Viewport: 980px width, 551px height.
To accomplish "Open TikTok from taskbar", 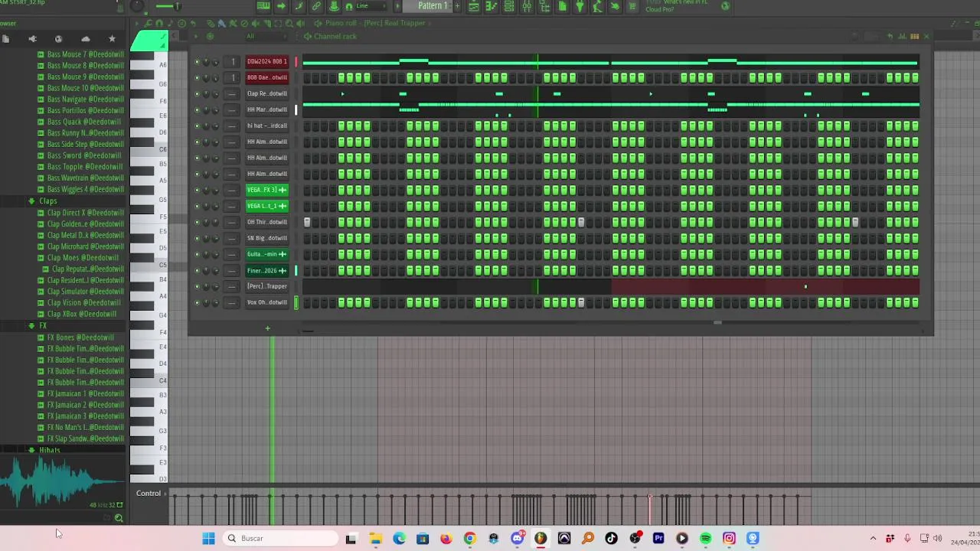I will pos(611,539).
